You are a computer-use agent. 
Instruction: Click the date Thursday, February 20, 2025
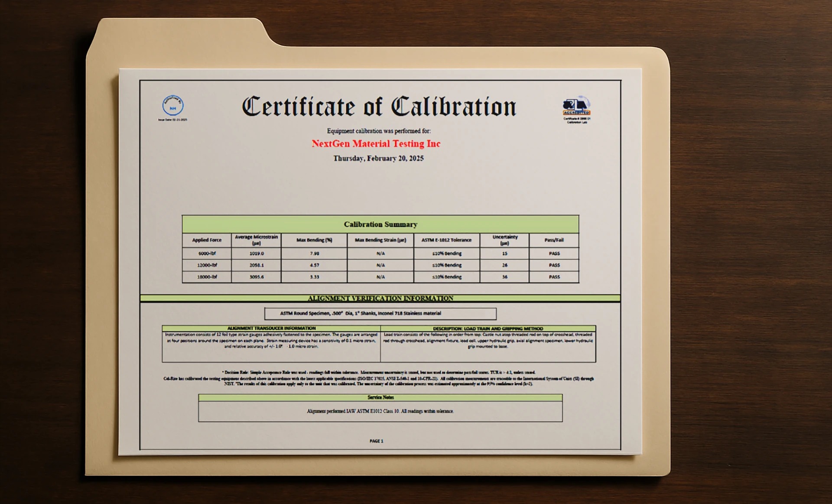(x=378, y=158)
